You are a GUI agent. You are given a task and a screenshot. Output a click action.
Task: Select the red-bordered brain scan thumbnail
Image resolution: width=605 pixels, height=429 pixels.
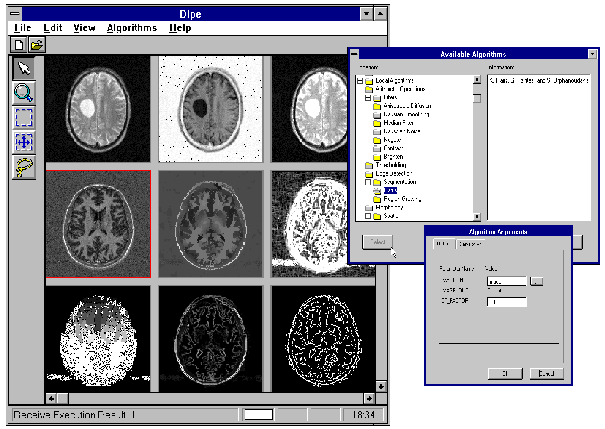(98, 224)
